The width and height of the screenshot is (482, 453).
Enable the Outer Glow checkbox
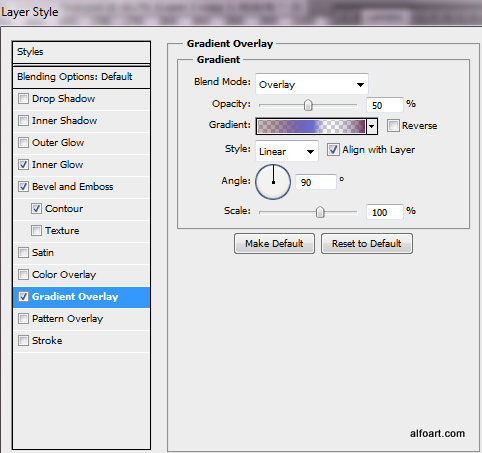23,143
